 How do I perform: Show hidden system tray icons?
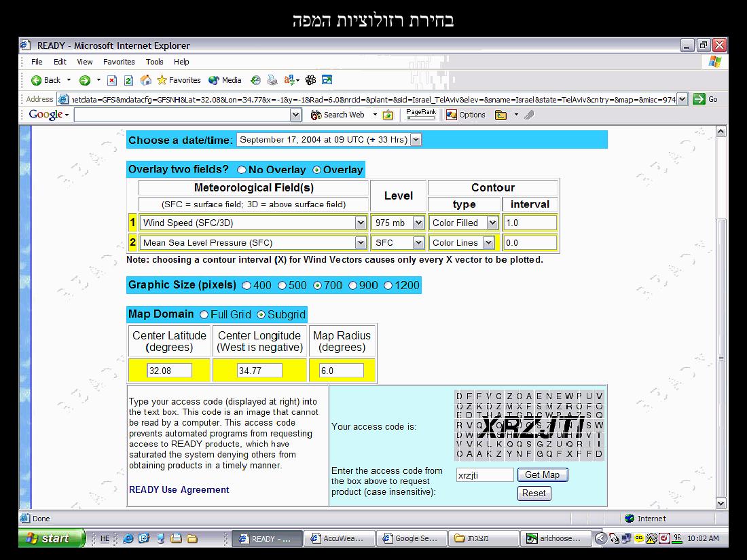(x=601, y=538)
